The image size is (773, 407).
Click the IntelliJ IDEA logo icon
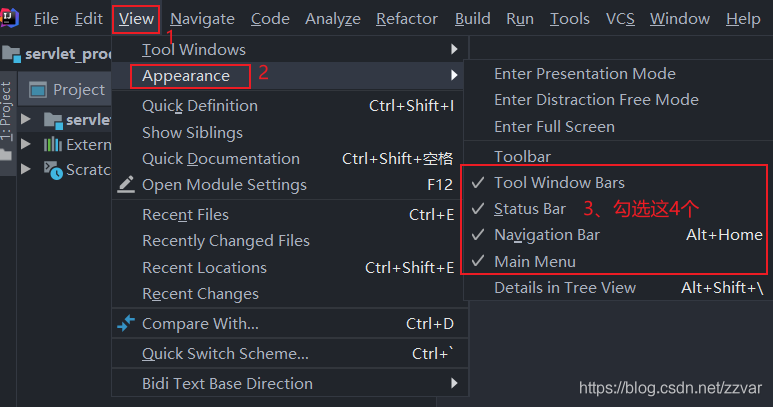click(x=9, y=18)
